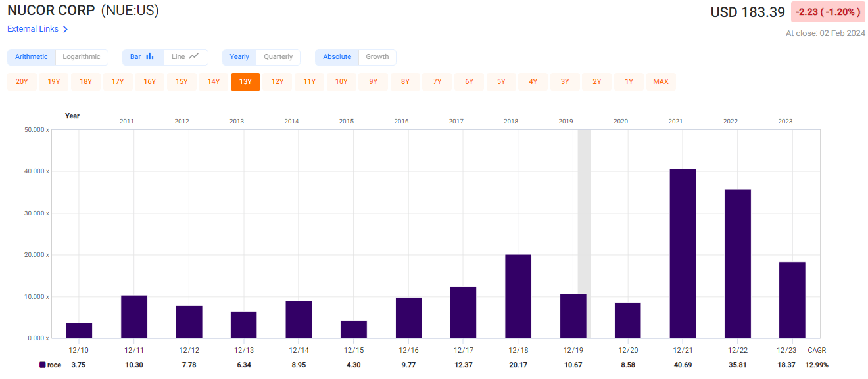Select the Bar chart icon

point(143,57)
